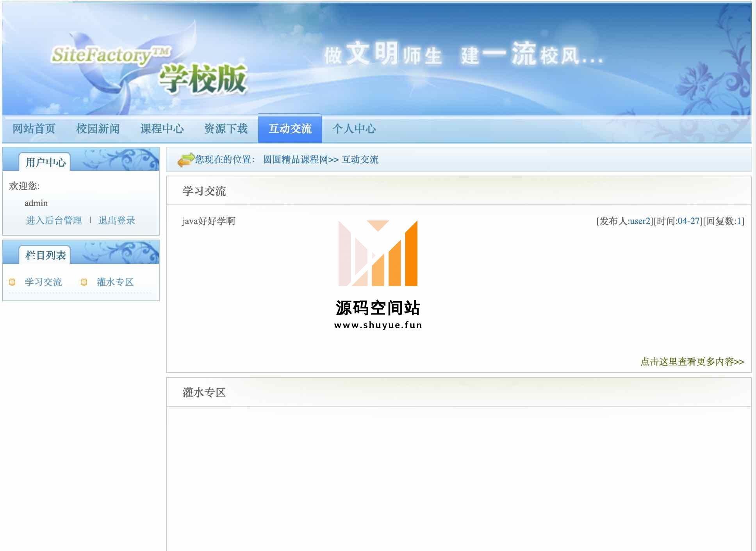
Task: Select 资源下载 in the nav bar
Action: pos(226,129)
